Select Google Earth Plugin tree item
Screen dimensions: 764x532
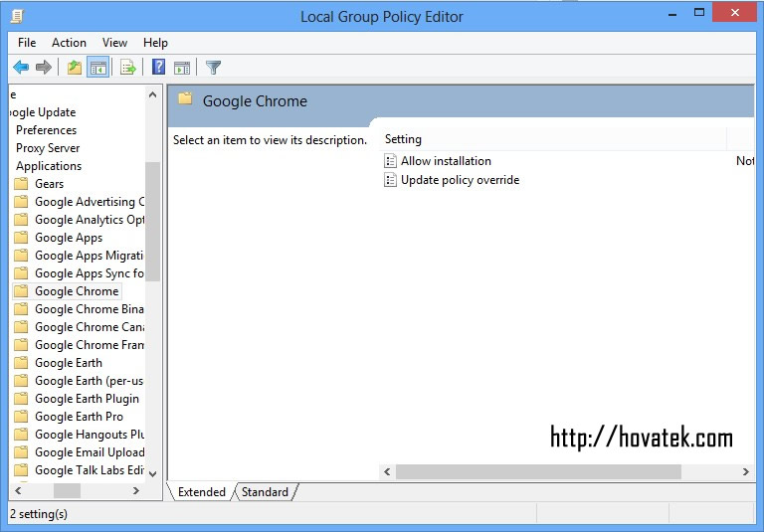click(x=87, y=399)
